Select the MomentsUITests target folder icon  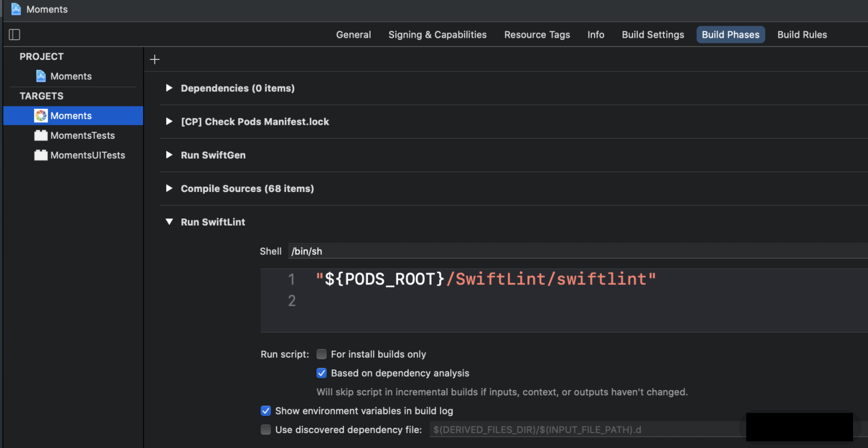click(41, 155)
